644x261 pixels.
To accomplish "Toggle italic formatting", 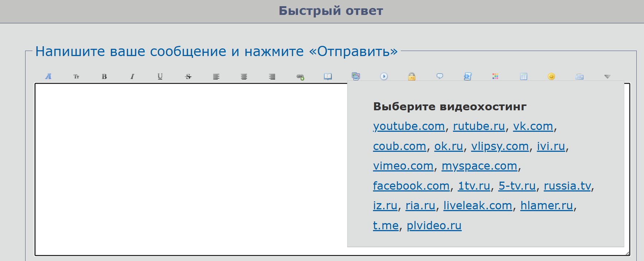I will click(132, 76).
